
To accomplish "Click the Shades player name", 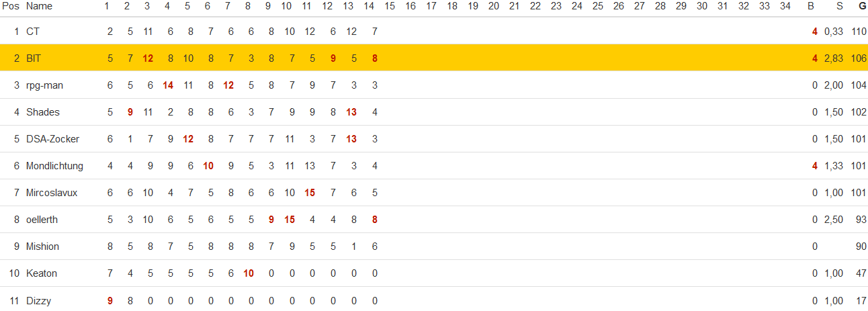I will (43, 112).
